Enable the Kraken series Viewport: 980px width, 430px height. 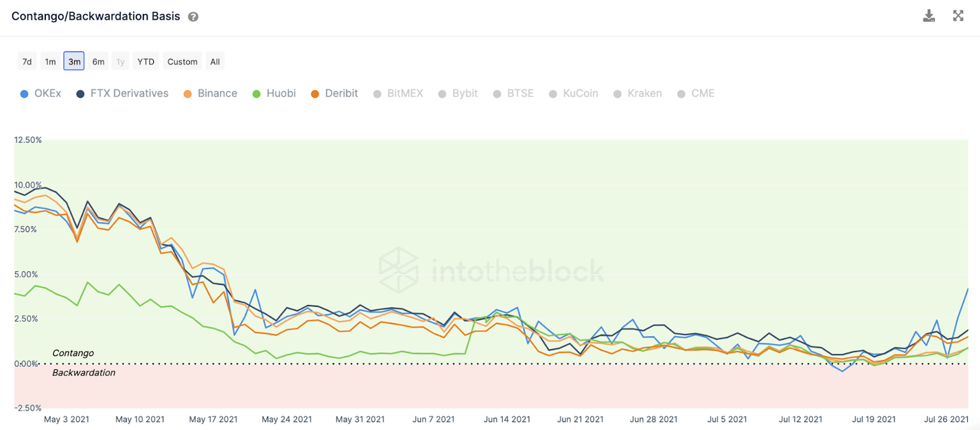pyautogui.click(x=637, y=93)
